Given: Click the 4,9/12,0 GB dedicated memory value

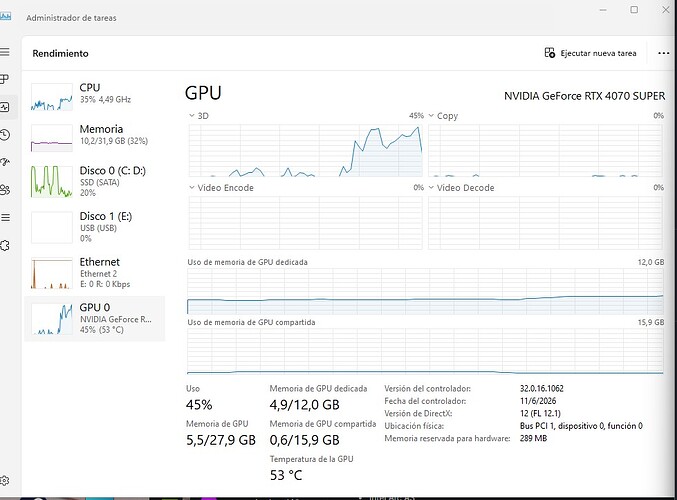Looking at the screenshot, I should click(x=304, y=405).
